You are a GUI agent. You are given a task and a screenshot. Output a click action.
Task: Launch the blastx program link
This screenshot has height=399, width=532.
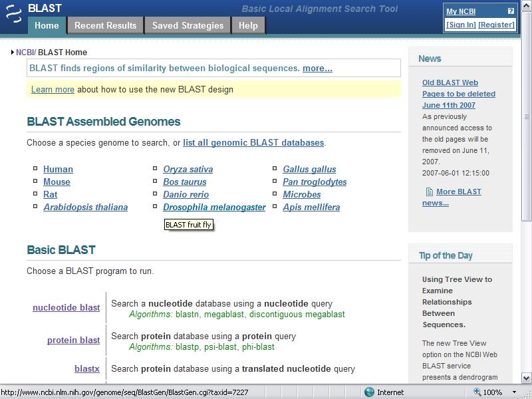pyautogui.click(x=87, y=369)
